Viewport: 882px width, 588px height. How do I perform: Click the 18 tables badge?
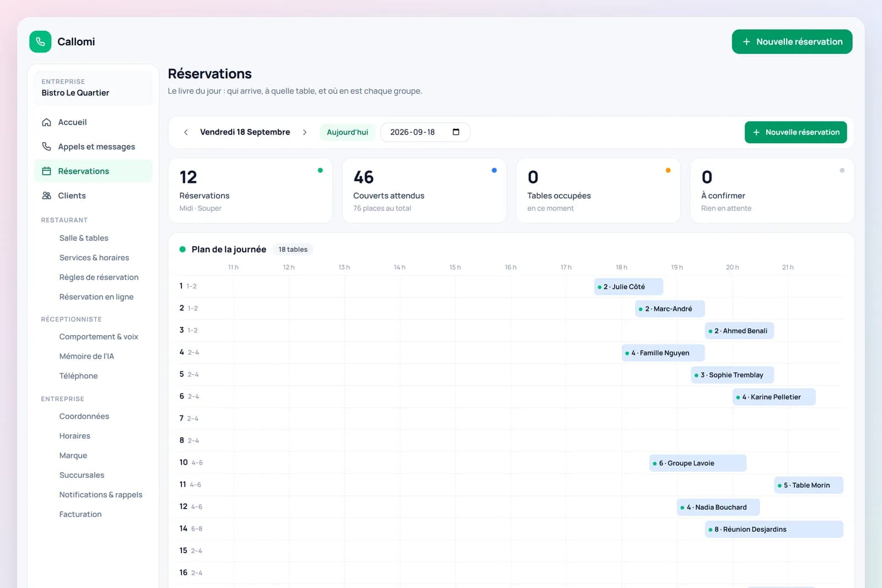pos(293,250)
